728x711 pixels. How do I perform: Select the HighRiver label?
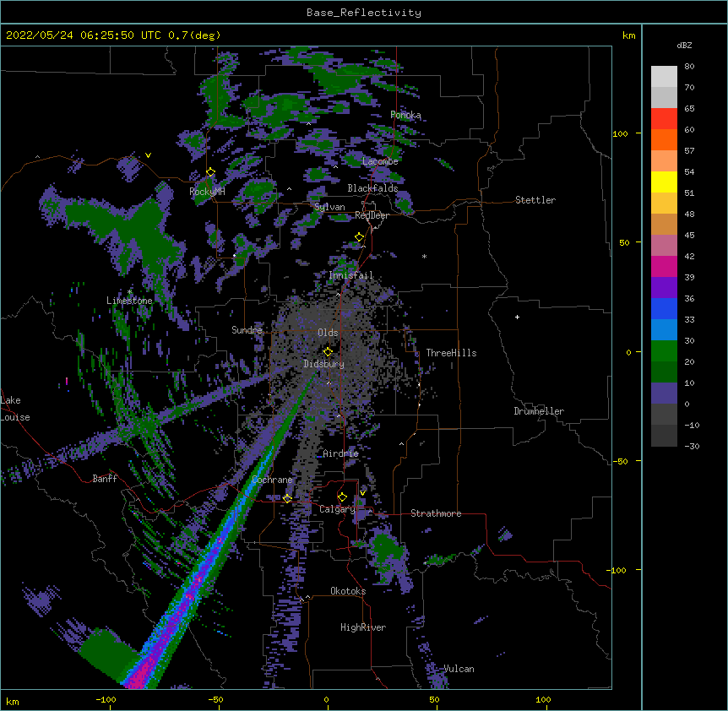coord(363,627)
